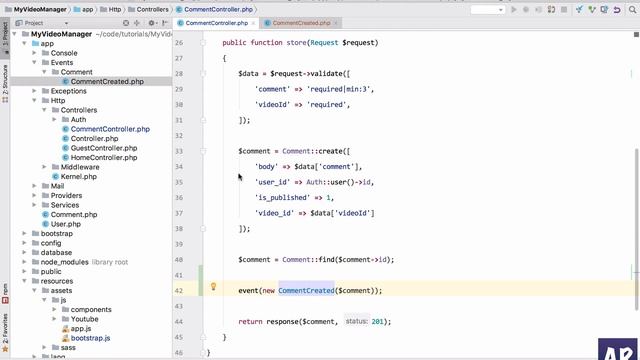Click the VCS Update Project icon
The width and height of the screenshot is (640, 360).
coord(579,9)
